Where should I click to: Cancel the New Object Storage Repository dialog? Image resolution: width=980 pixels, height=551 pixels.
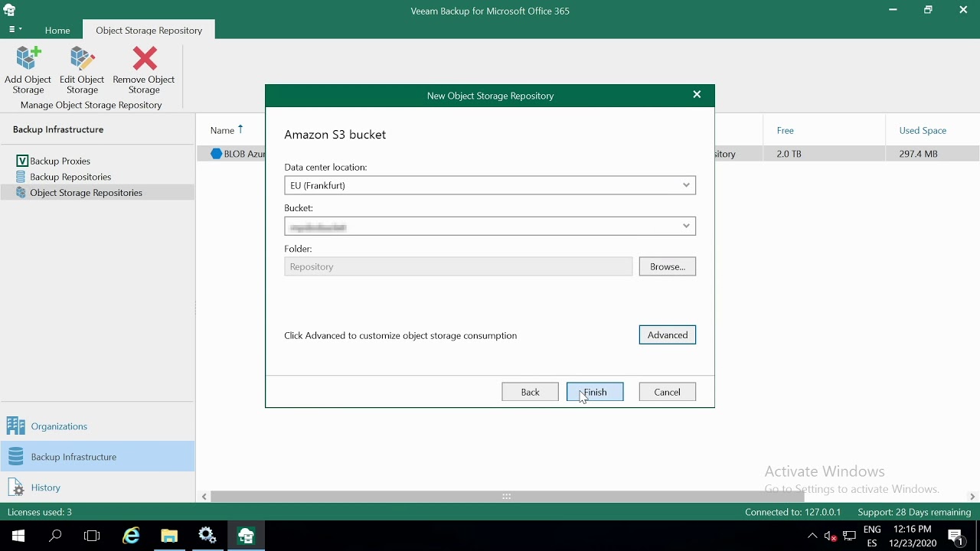point(667,392)
